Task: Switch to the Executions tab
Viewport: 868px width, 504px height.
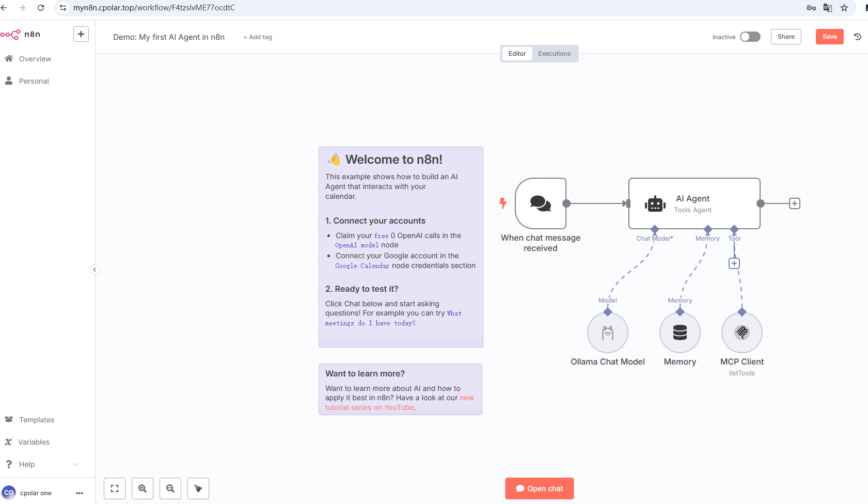Action: (554, 54)
